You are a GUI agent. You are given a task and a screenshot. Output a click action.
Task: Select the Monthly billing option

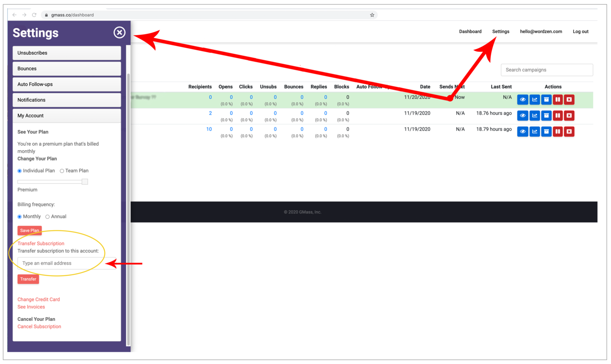pos(20,216)
